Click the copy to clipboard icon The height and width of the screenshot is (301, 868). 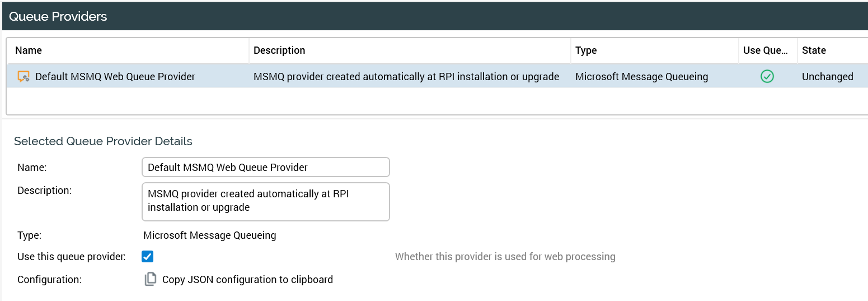click(150, 279)
